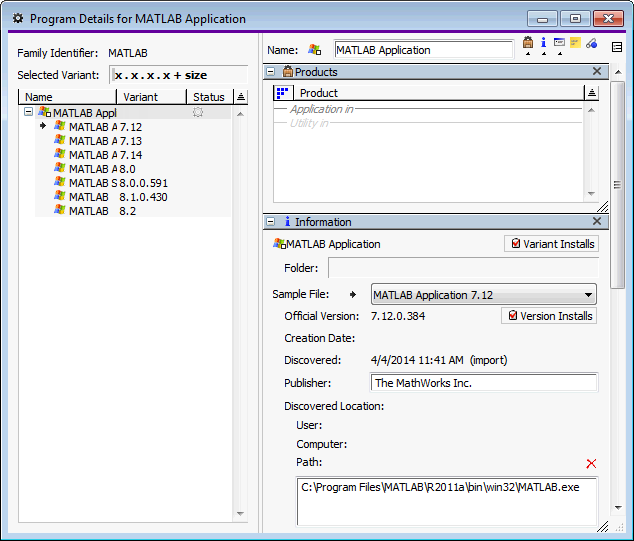Click the icon beside the MATLAB Application title in Information pane

coord(279,243)
